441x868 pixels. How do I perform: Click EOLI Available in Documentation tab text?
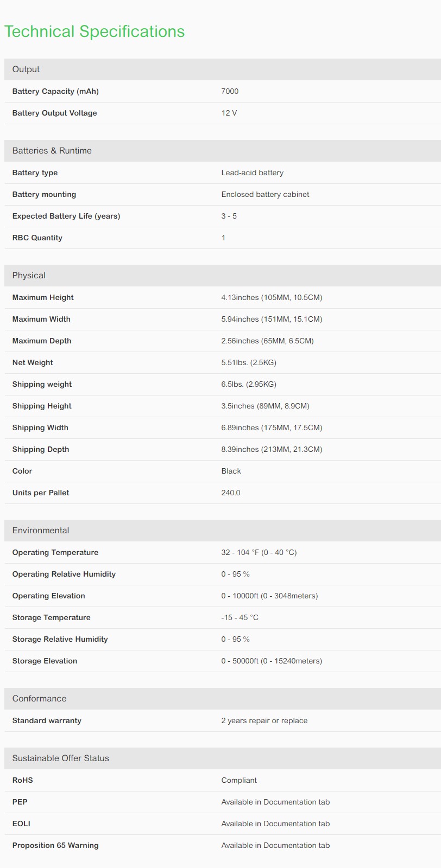click(x=275, y=824)
